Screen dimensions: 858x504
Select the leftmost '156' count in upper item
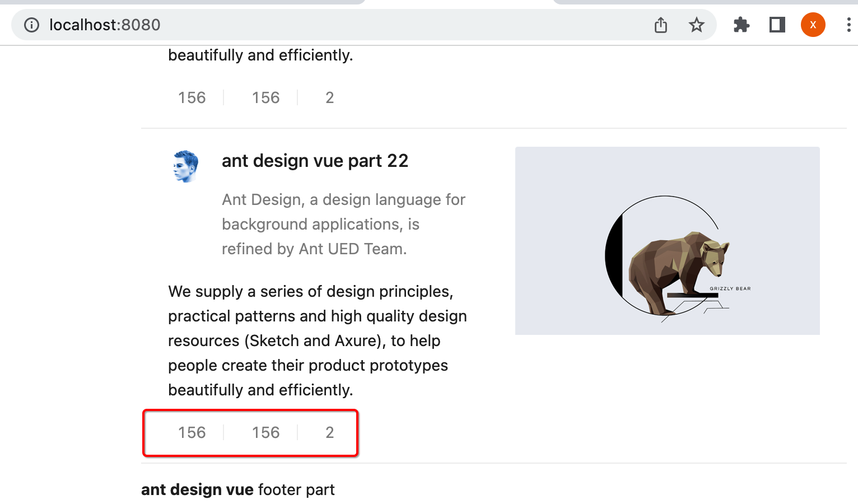(192, 97)
